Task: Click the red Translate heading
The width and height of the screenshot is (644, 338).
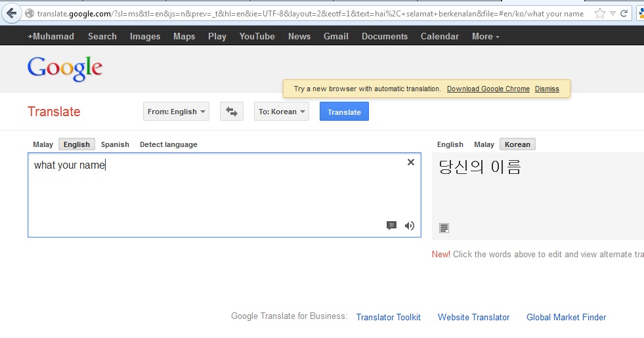Action: [x=54, y=112]
